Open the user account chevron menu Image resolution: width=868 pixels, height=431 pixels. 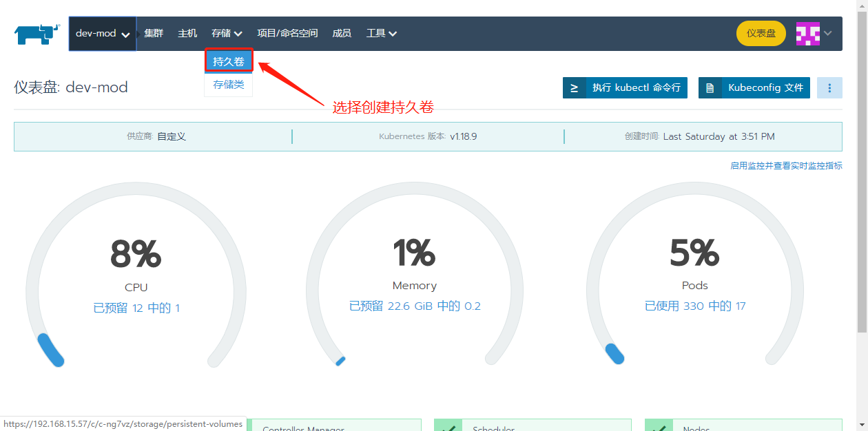pos(828,32)
